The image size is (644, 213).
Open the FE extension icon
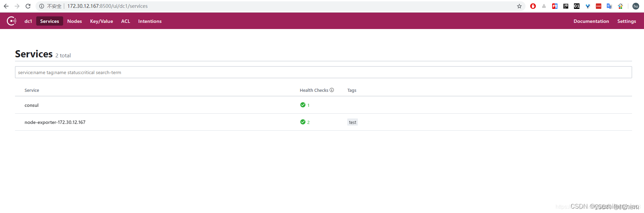point(555,6)
